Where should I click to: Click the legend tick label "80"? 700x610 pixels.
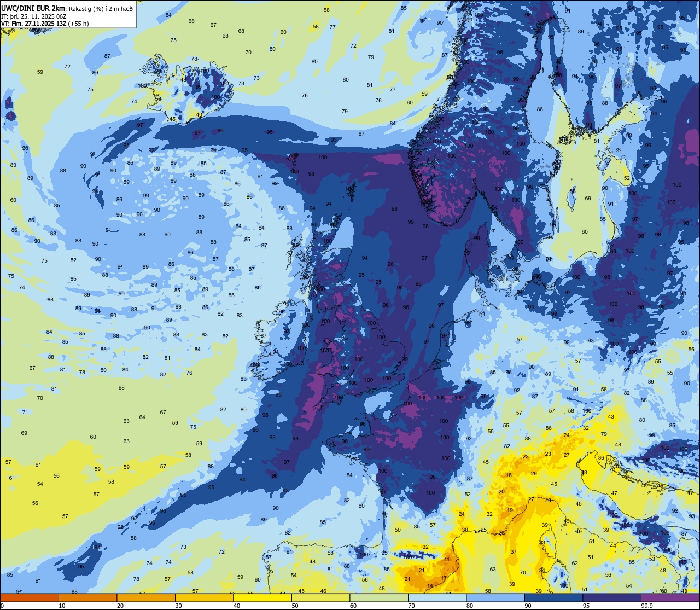[x=470, y=606]
